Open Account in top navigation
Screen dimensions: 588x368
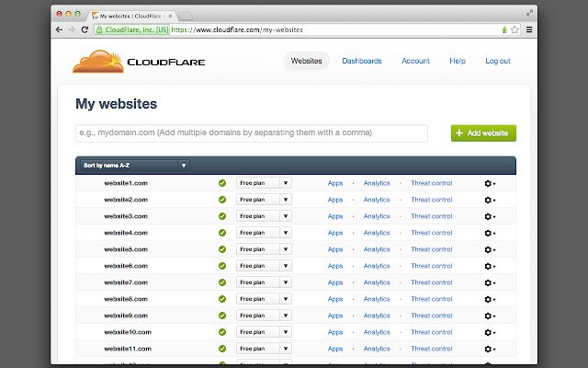point(415,61)
